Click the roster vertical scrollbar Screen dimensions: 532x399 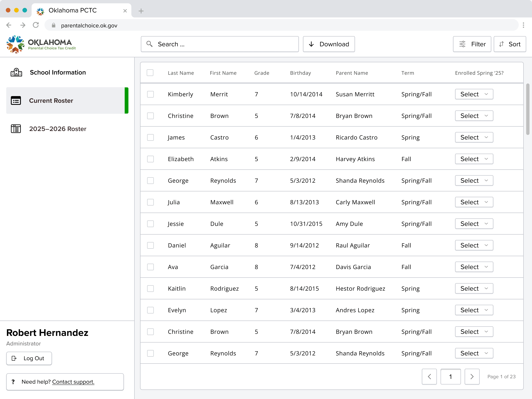pyautogui.click(x=528, y=109)
